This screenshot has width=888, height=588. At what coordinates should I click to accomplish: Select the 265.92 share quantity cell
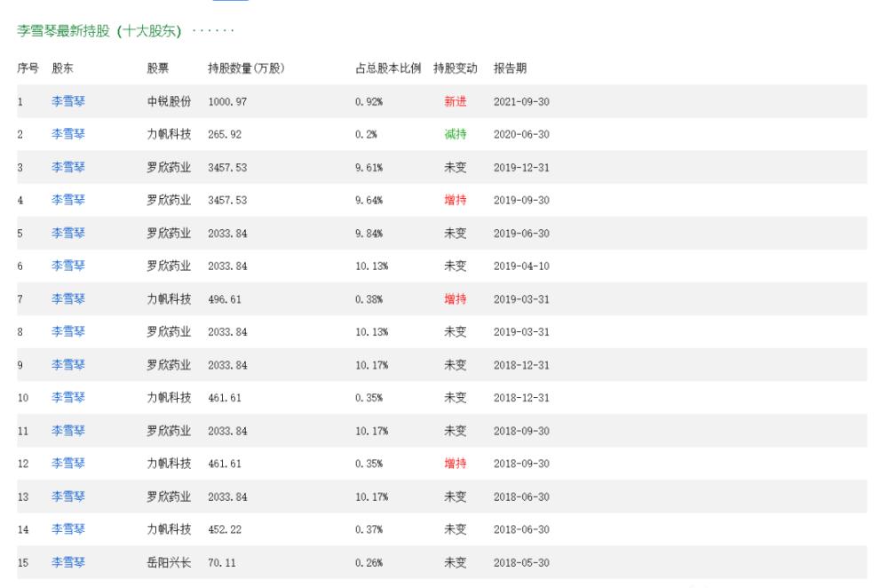click(x=225, y=135)
